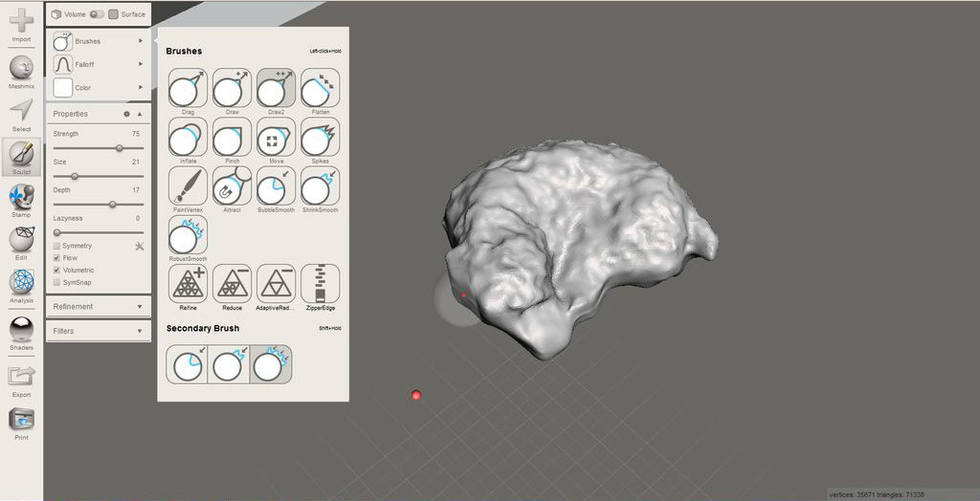Uncheck the Volumetric checkbox

point(56,271)
